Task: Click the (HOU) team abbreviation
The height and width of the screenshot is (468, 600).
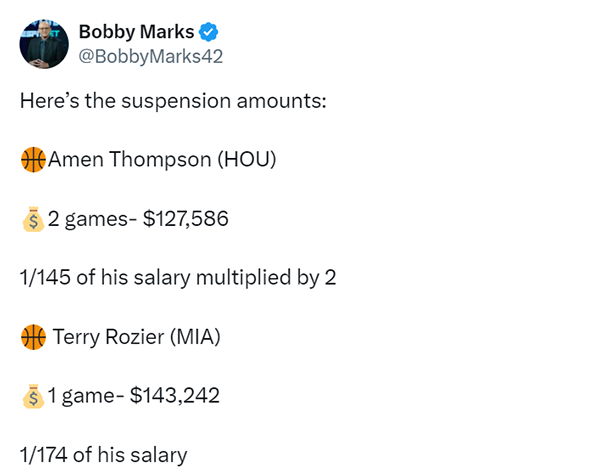Action: coord(247,160)
